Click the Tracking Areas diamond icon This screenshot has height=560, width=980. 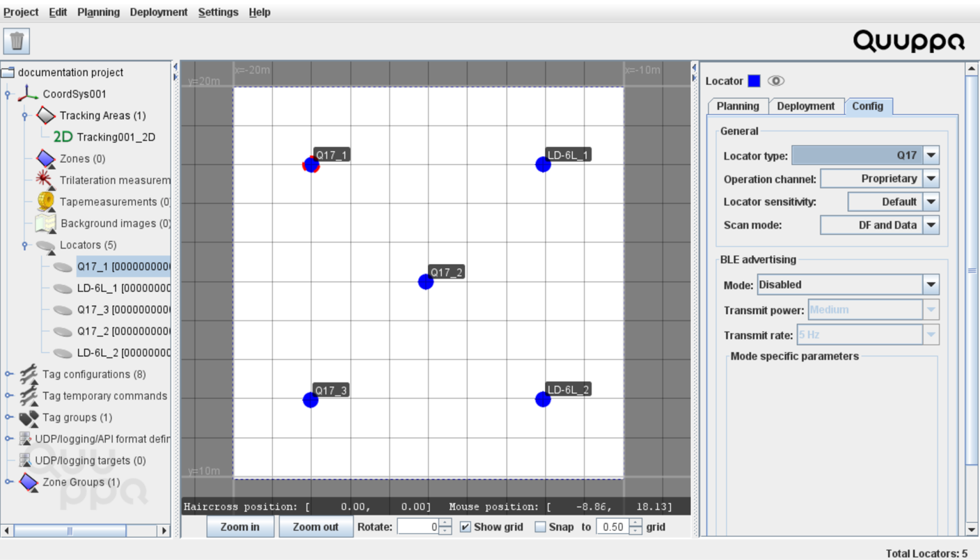pyautogui.click(x=45, y=115)
